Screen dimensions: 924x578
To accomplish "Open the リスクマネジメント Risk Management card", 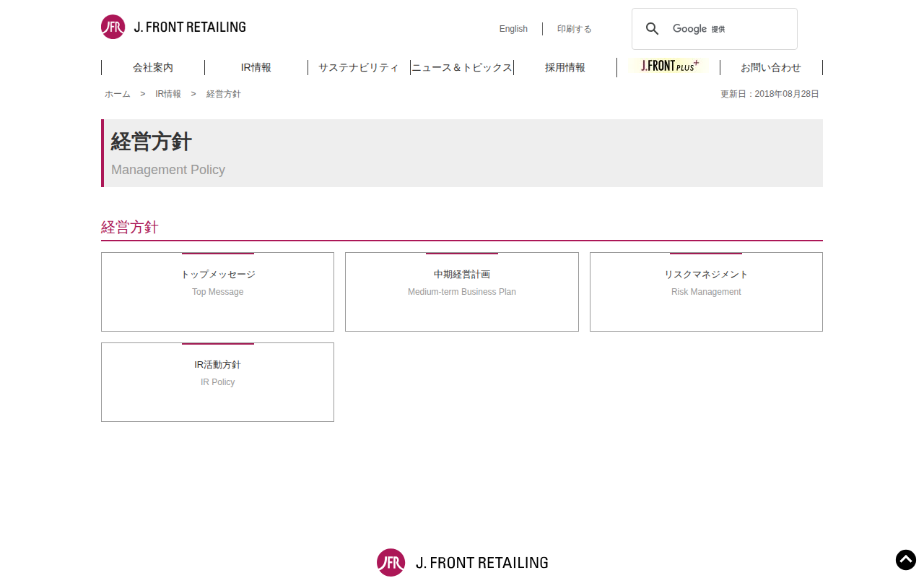I will point(706,292).
